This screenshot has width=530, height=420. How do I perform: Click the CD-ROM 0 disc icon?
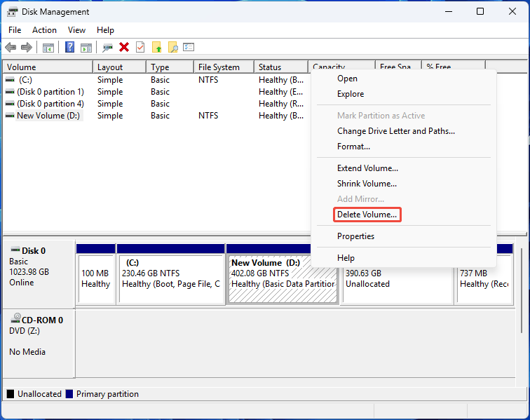[x=15, y=318]
